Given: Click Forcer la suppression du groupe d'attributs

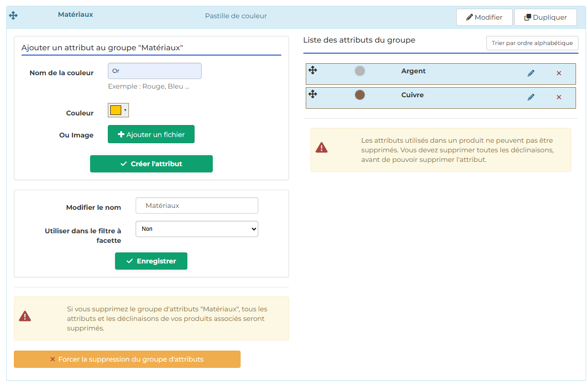Looking at the screenshot, I should 127,359.
